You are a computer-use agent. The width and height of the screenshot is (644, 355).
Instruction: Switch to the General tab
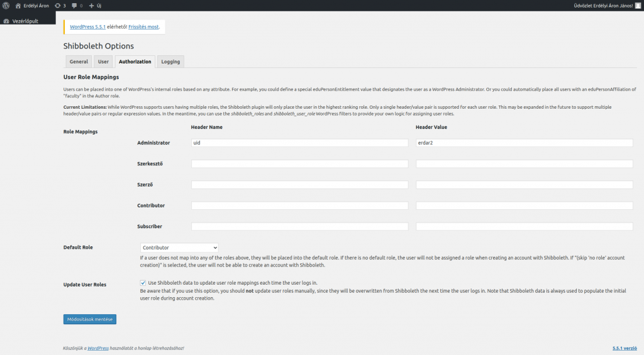[x=79, y=62]
